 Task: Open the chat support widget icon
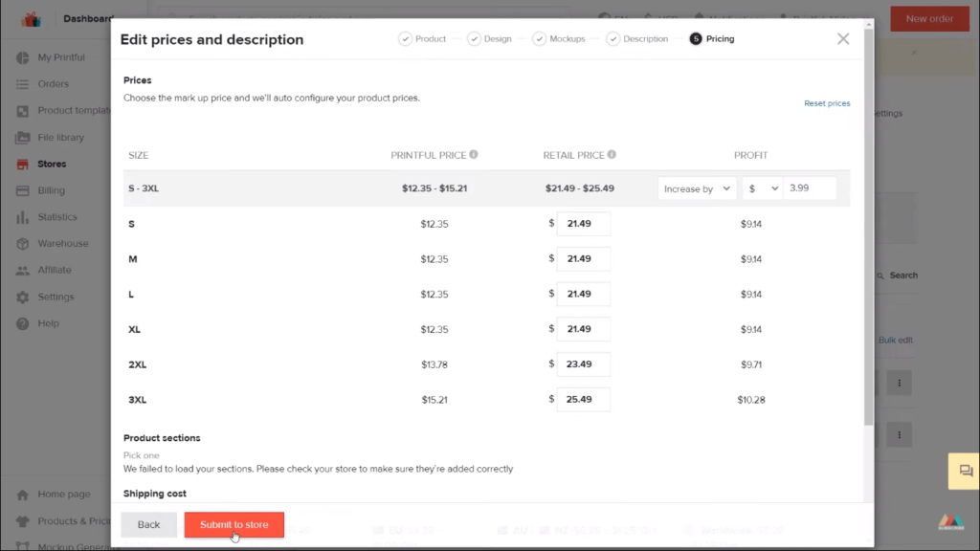click(966, 471)
